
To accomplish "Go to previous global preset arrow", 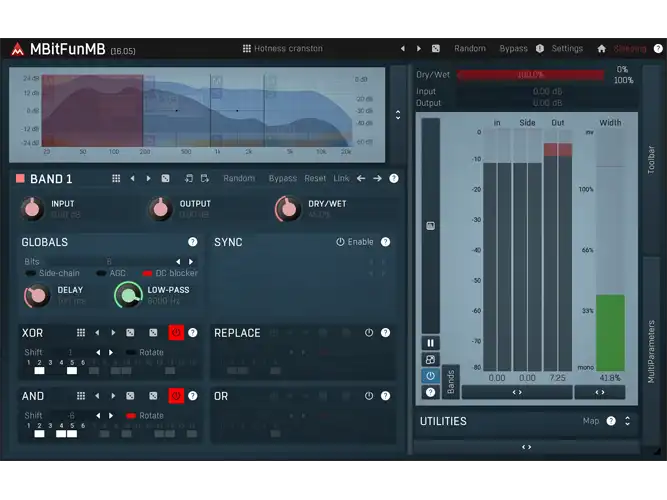I will click(402, 49).
